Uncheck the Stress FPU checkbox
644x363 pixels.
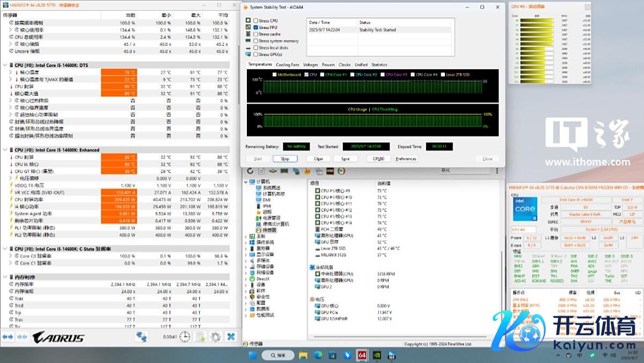pyautogui.click(x=256, y=27)
